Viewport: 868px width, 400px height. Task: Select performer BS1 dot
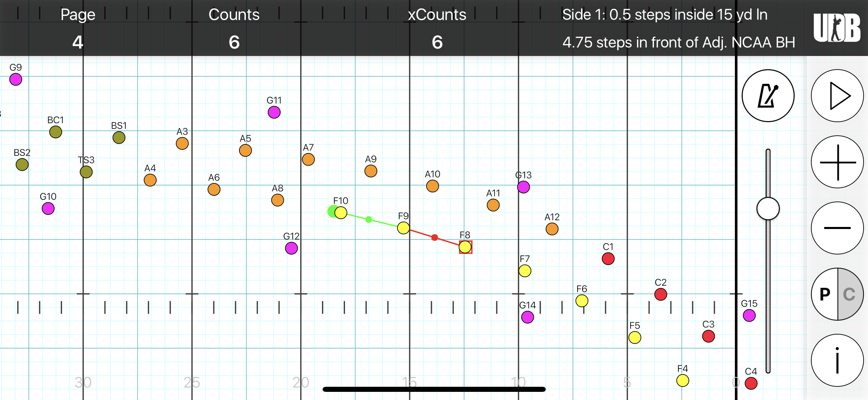tap(119, 138)
